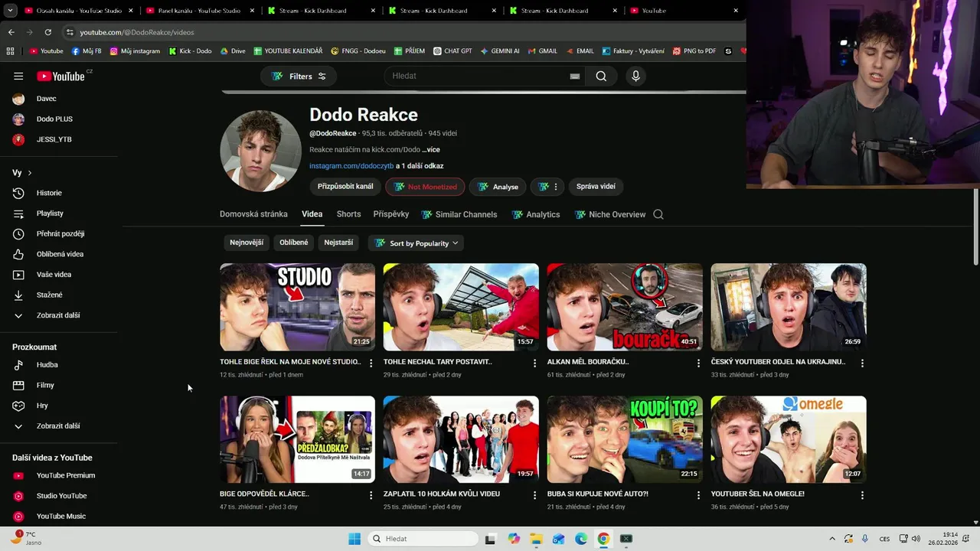Open Studio YouTube in sidebar
980x551 pixels.
click(x=60, y=496)
